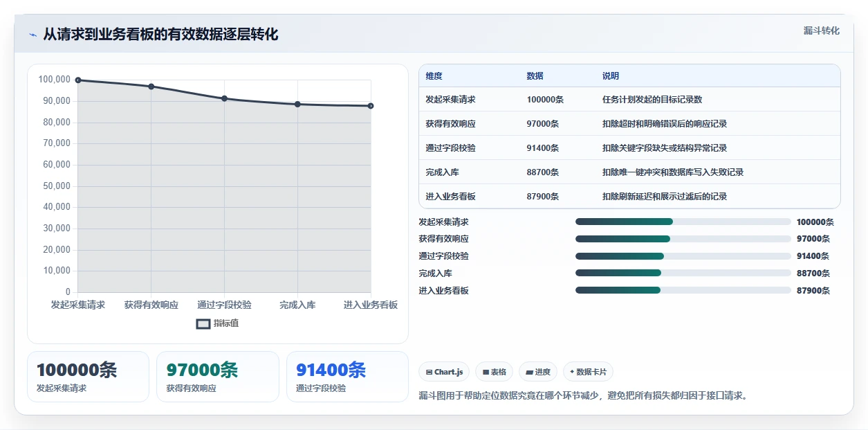Click the chart point above 获得有效响应

[x=151, y=87]
